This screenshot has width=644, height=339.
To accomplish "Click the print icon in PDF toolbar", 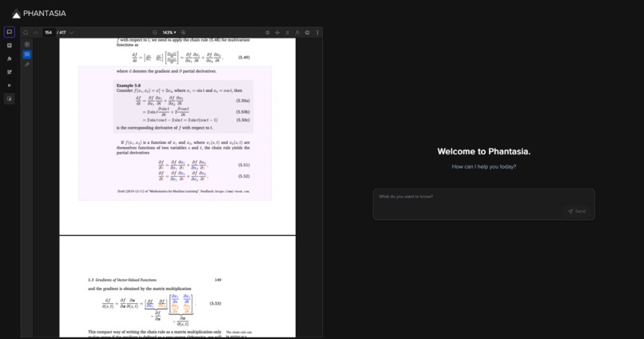I will point(307,33).
